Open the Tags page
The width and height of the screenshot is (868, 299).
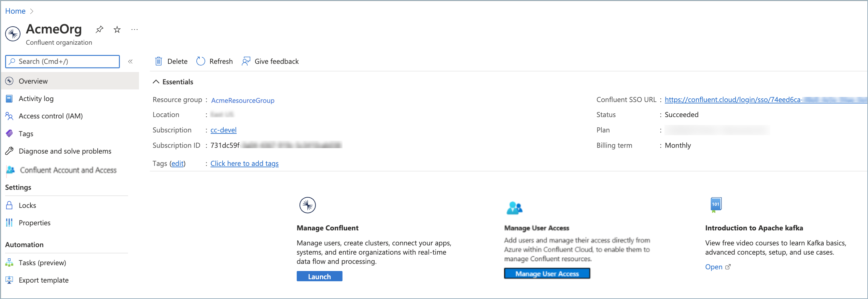[x=26, y=134]
